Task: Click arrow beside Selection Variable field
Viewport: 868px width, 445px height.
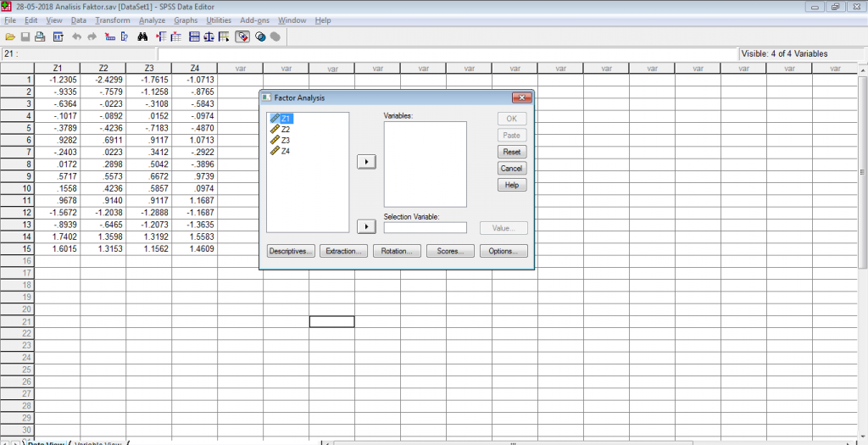Action: [x=366, y=226]
